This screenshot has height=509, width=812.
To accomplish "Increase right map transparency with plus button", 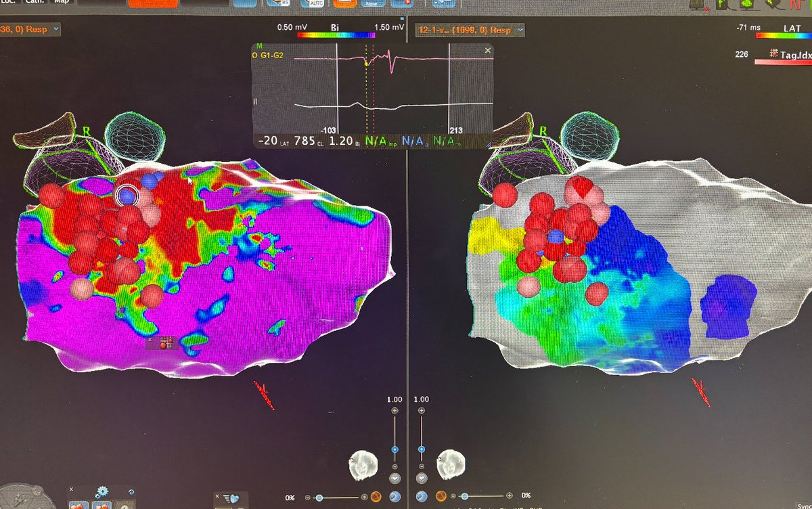I will coord(508,497).
